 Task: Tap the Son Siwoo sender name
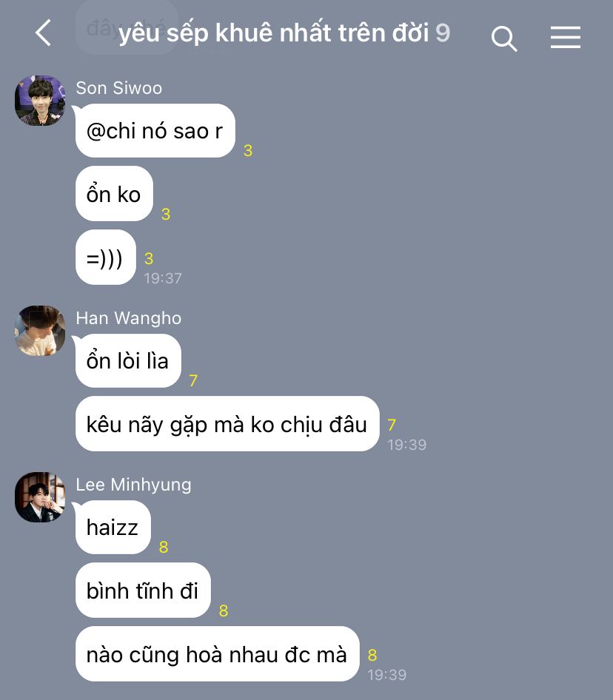pos(119,88)
